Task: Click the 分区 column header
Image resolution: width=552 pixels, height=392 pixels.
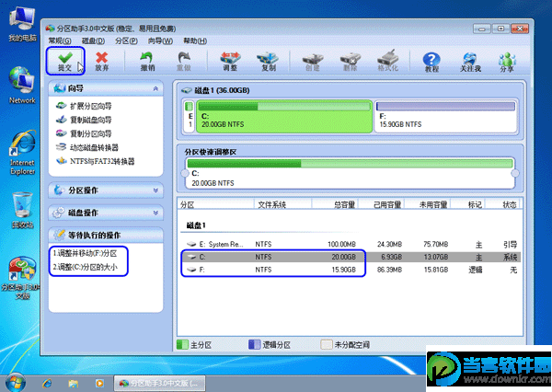Action: click(x=216, y=204)
